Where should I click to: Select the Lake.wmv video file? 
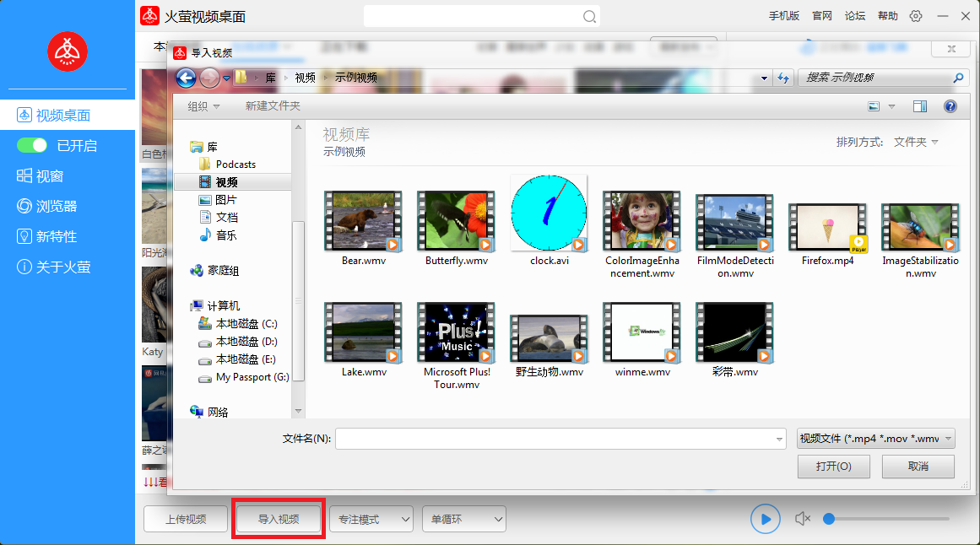click(x=363, y=340)
